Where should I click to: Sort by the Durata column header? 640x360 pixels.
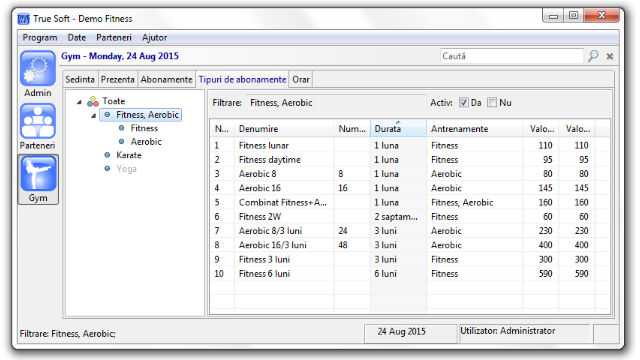pos(398,129)
